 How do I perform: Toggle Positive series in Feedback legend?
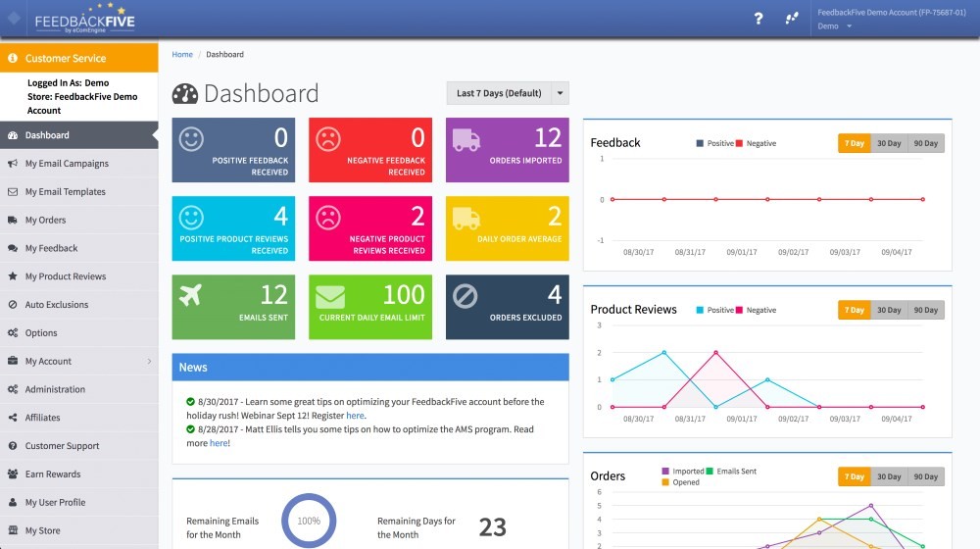[x=715, y=143]
